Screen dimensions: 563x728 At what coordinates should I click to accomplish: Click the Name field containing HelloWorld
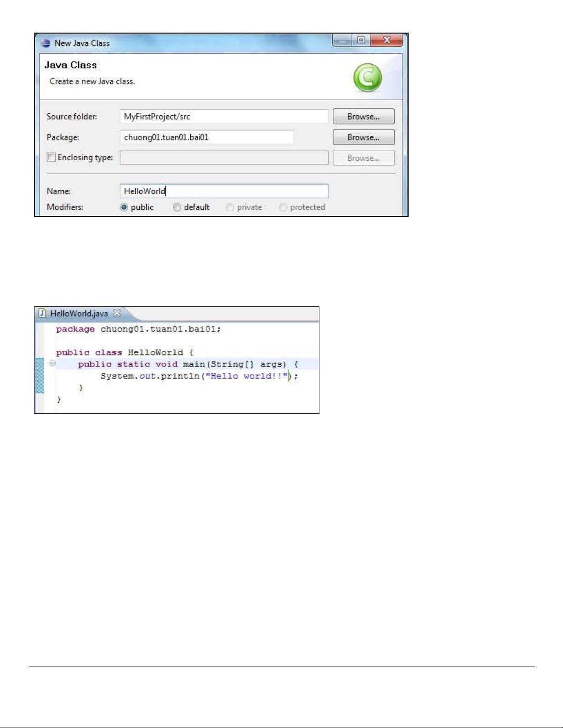click(x=224, y=191)
